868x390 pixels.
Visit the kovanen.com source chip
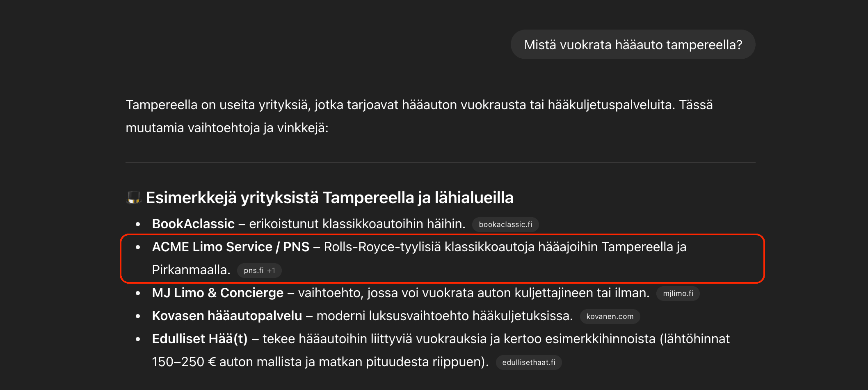[x=610, y=317]
